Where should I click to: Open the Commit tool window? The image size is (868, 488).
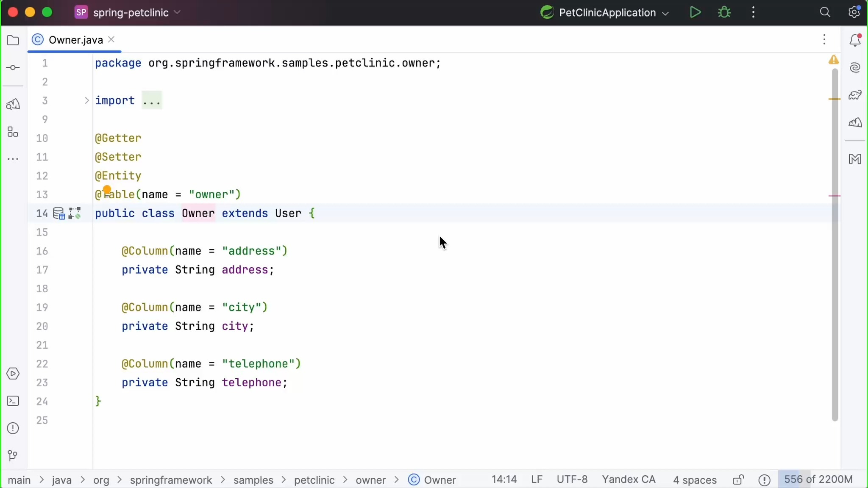tap(13, 68)
